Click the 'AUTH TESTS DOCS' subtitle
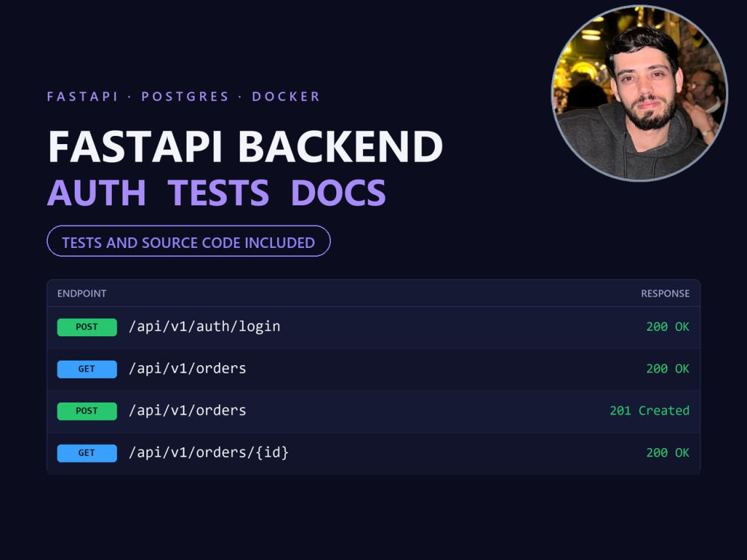This screenshot has width=747, height=560. [x=217, y=193]
